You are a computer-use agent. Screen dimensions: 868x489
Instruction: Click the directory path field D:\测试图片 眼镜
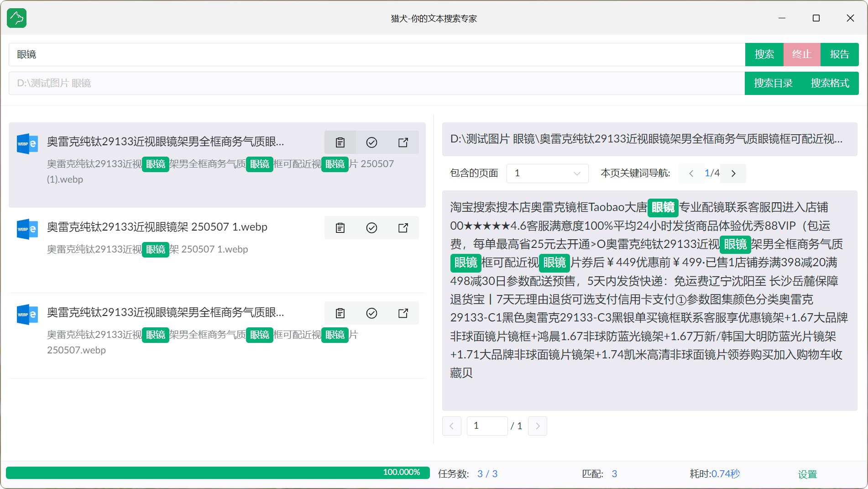coord(377,83)
